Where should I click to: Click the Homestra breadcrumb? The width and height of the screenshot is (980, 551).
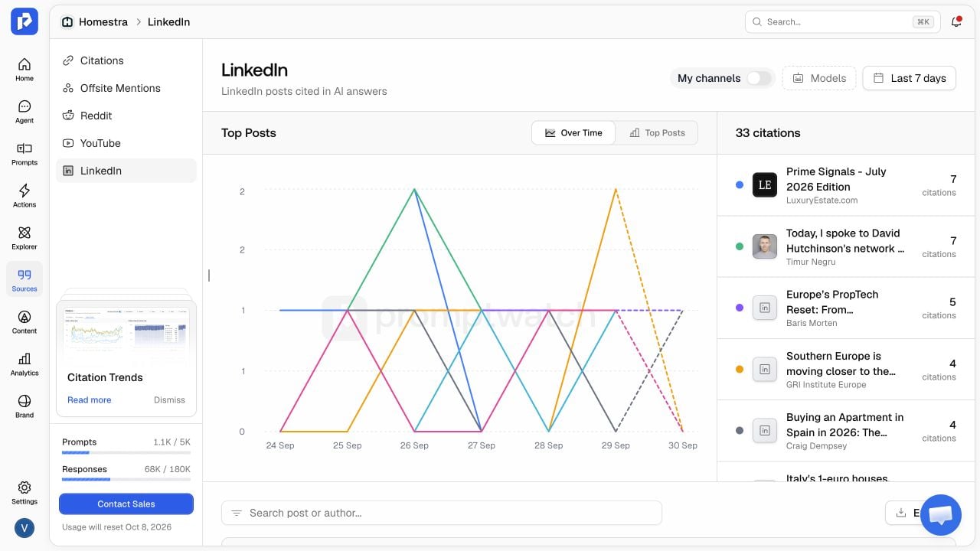click(x=94, y=22)
